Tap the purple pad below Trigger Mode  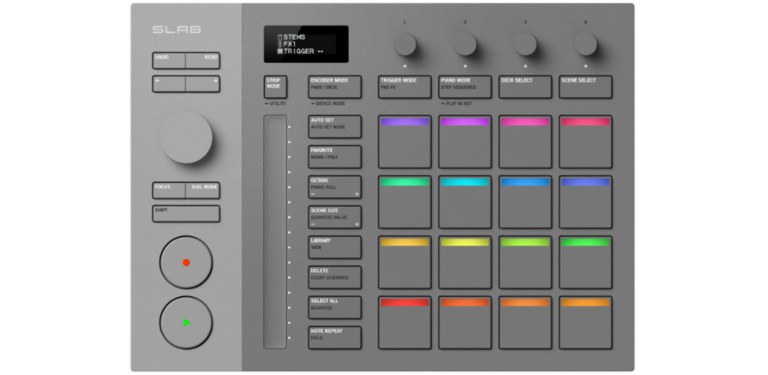pyautogui.click(x=405, y=142)
